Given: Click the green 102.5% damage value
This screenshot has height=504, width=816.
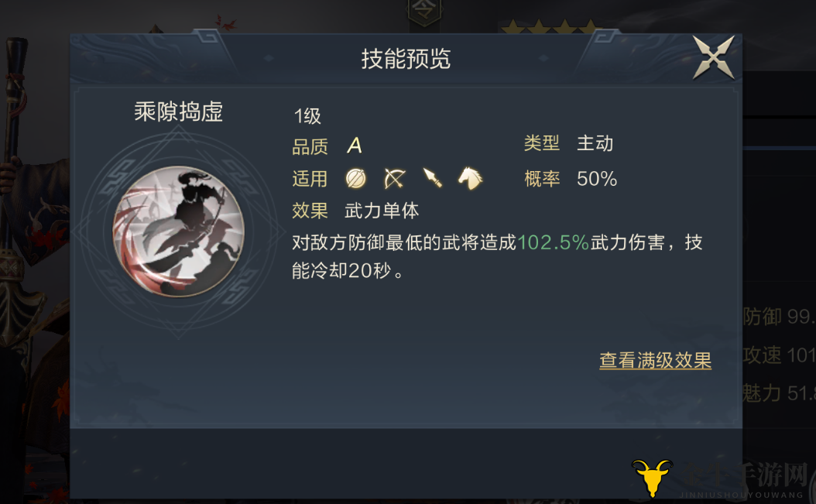Looking at the screenshot, I should [x=553, y=242].
